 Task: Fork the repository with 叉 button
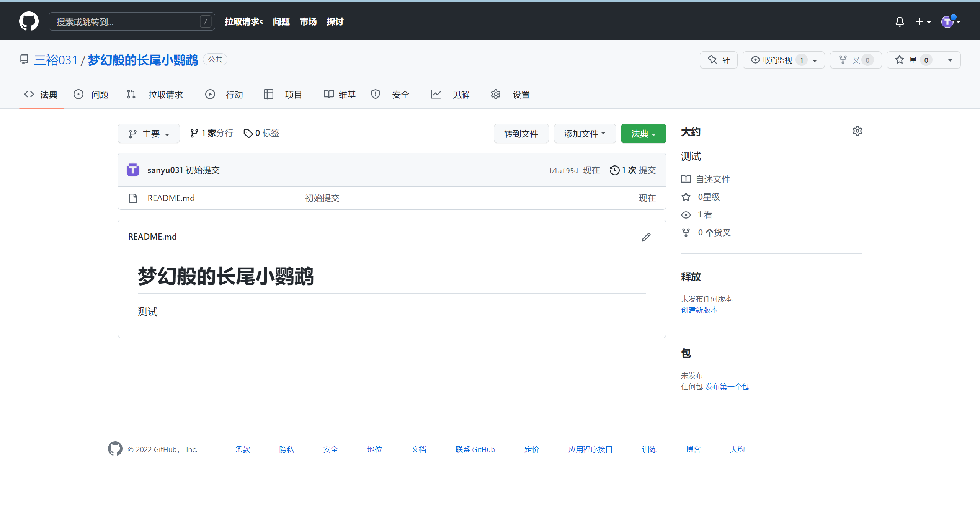click(856, 60)
